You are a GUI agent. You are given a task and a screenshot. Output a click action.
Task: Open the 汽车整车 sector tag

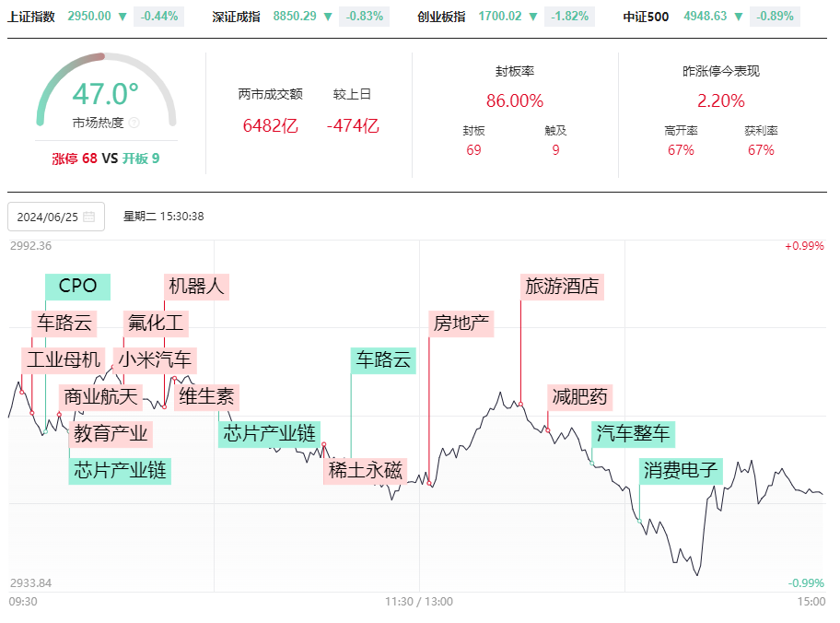coord(633,434)
